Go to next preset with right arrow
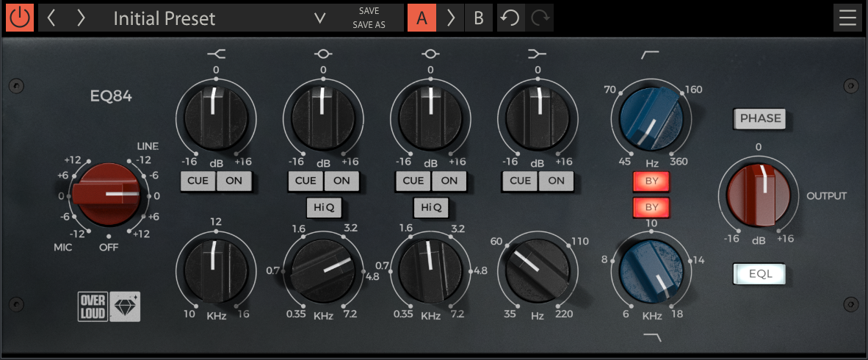The height and width of the screenshot is (360, 868). click(81, 18)
